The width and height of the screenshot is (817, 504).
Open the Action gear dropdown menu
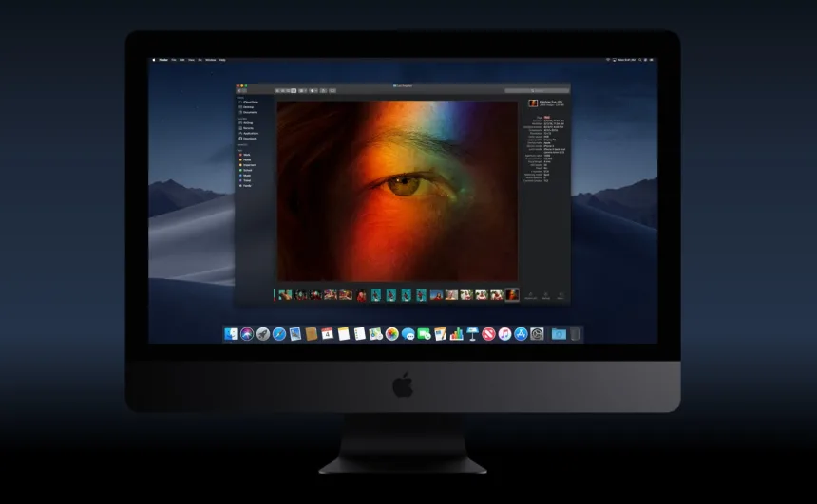click(x=313, y=90)
